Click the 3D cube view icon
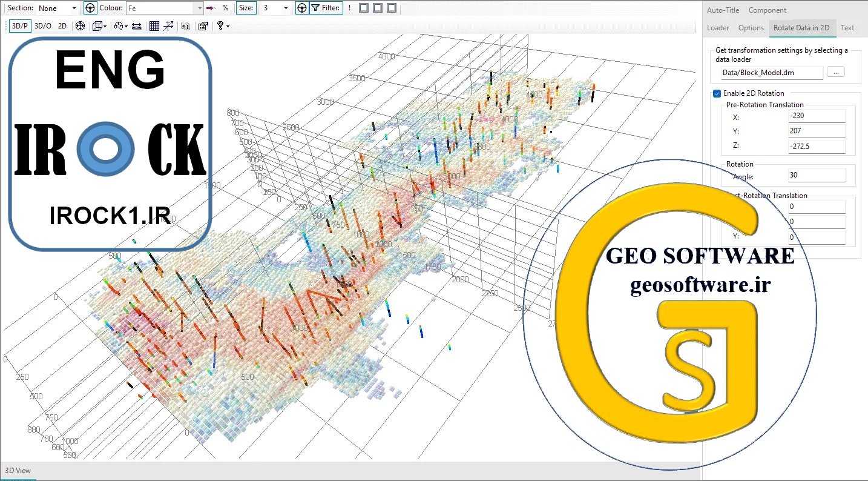 pyautogui.click(x=97, y=26)
